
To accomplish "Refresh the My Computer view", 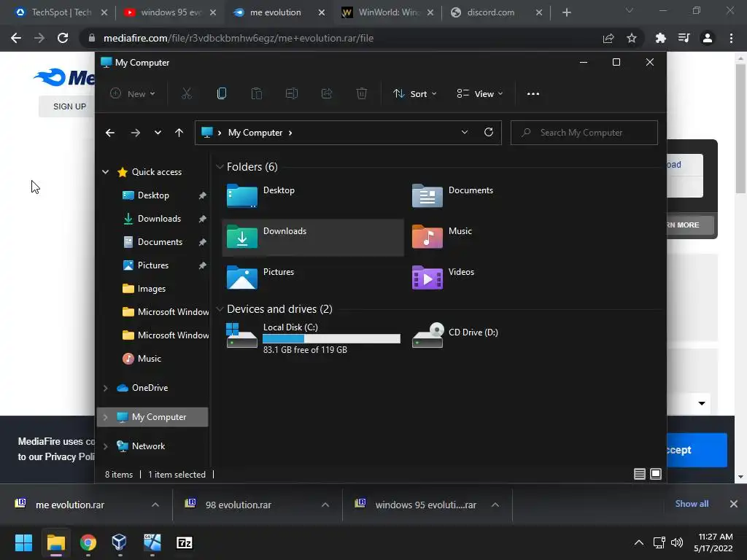I will pos(488,132).
